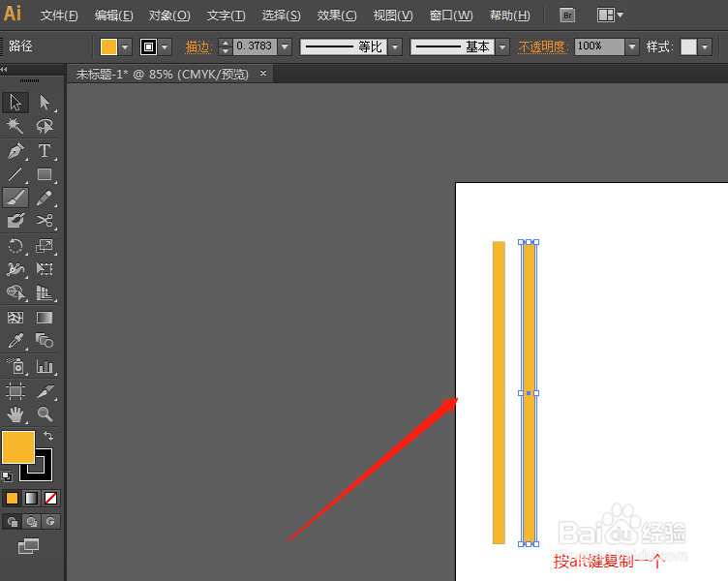
Task: Select the Mesh tool
Action: tap(15, 318)
